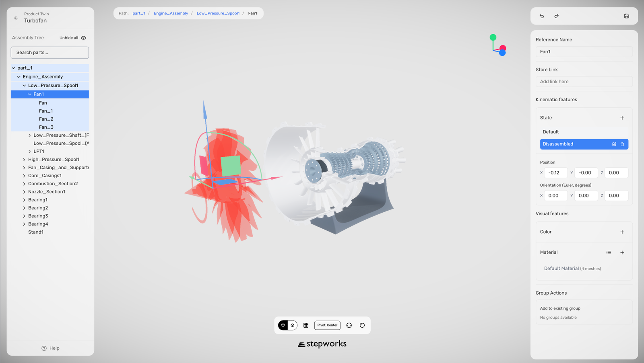Expand the LPT1 node chevron
This screenshot has height=363, width=644.
tap(29, 152)
